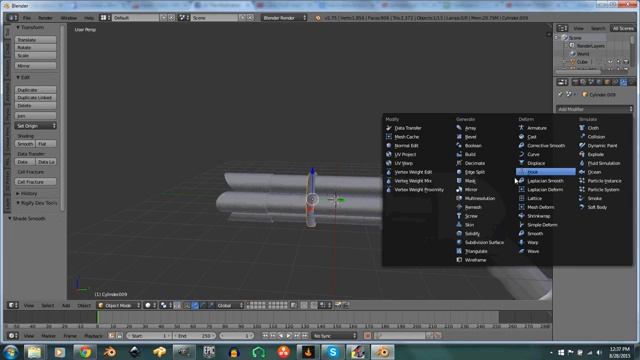The width and height of the screenshot is (640, 360).
Task: Open Google Chrome from the taskbar
Action: (x=84, y=352)
